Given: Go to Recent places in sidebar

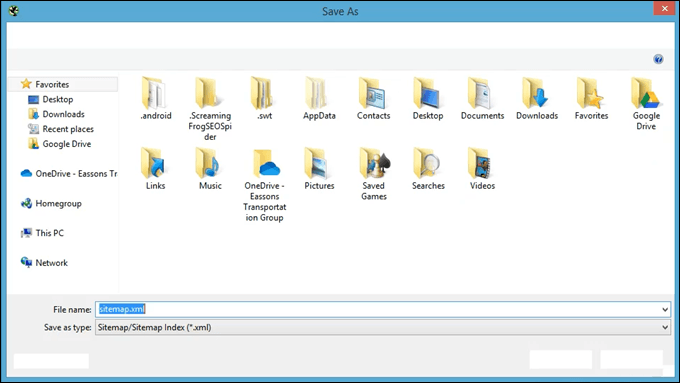Looking at the screenshot, I should click(x=68, y=129).
